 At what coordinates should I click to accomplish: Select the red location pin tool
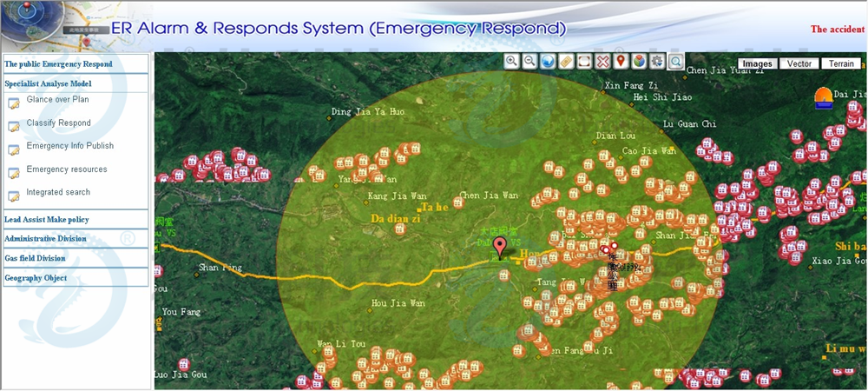[x=621, y=61]
